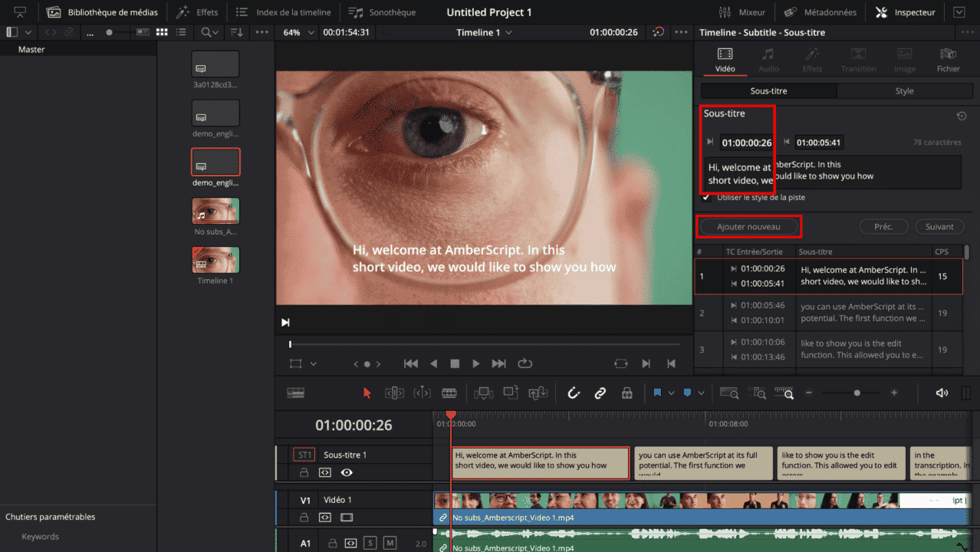
Task: Open the media pool sort icon
Action: [237, 32]
